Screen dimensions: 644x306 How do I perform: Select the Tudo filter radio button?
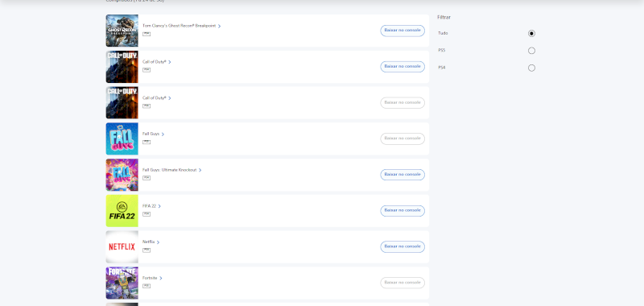pos(531,34)
